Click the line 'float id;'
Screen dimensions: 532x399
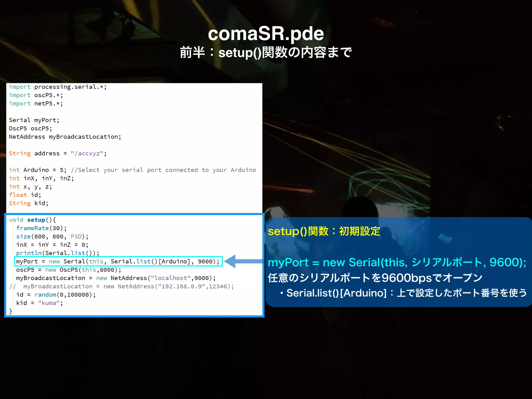tap(25, 195)
